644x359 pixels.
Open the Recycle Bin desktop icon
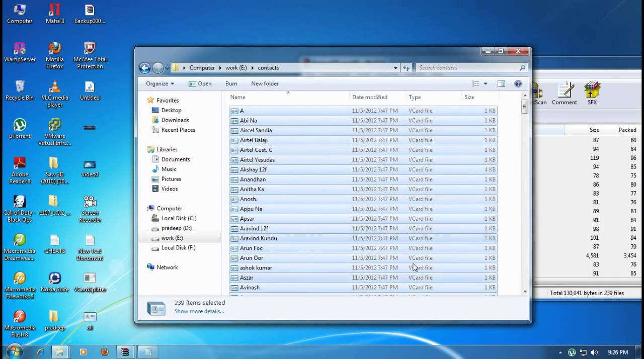click(x=20, y=91)
